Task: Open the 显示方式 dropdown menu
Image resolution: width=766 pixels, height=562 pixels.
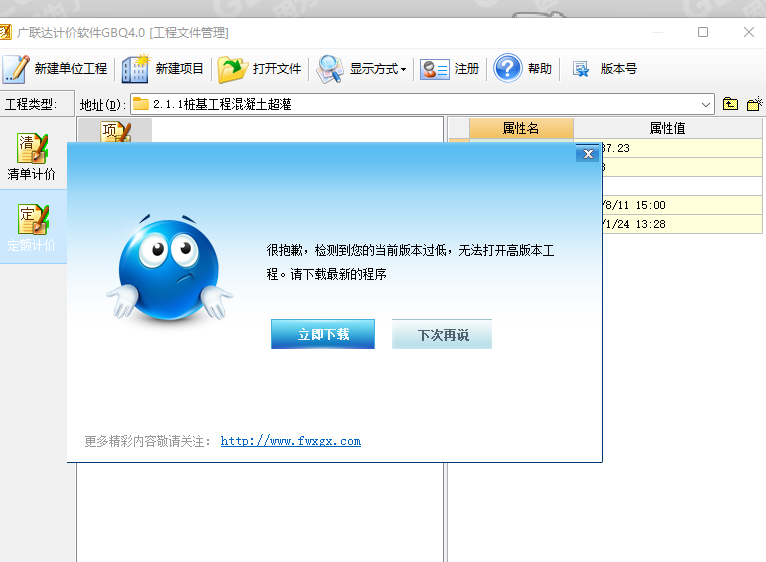Action: point(404,69)
